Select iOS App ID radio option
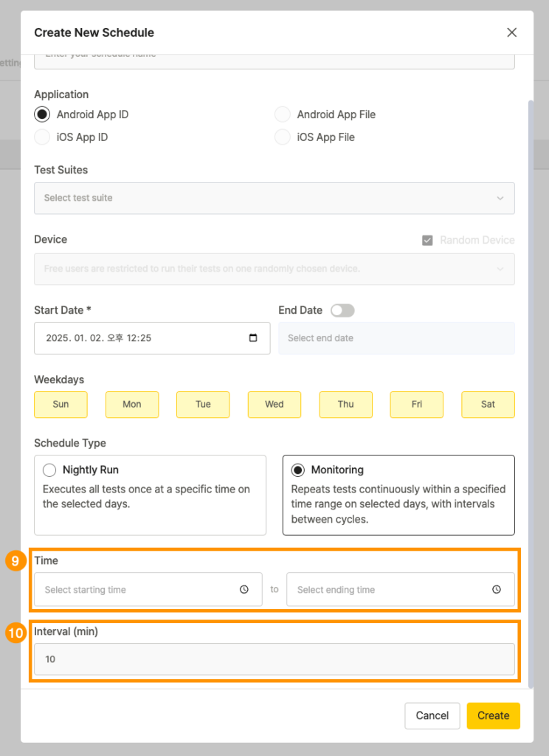 [42, 137]
